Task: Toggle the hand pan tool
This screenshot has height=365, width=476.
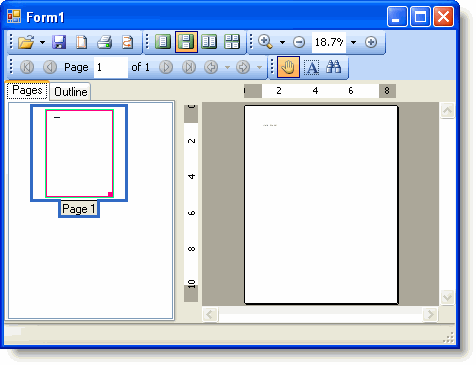Action: 288,67
